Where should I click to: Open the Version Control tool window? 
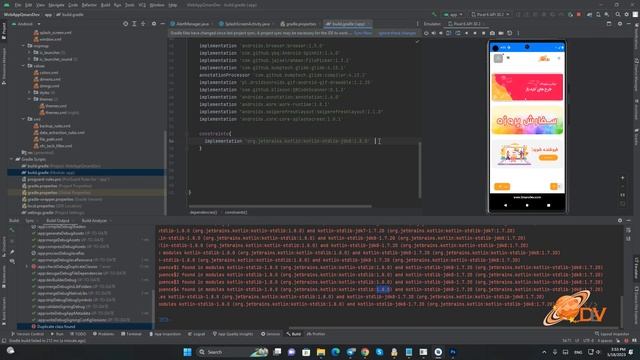click(x=27, y=334)
